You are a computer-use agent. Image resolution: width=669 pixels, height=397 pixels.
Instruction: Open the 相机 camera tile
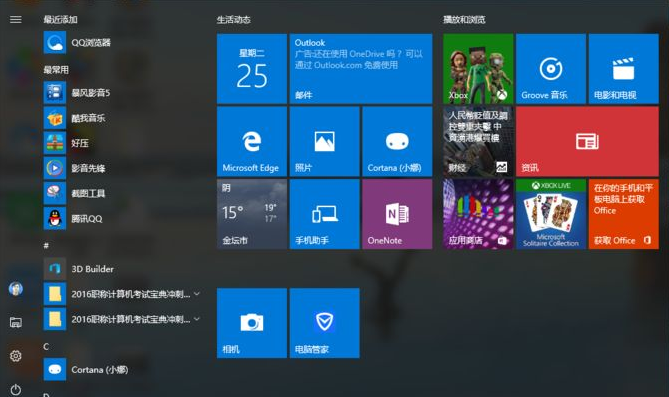pos(252,323)
